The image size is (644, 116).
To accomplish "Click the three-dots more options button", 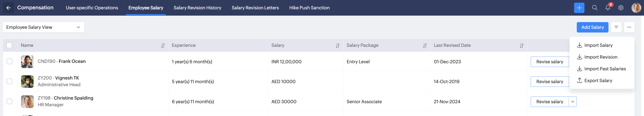I will [x=629, y=27].
